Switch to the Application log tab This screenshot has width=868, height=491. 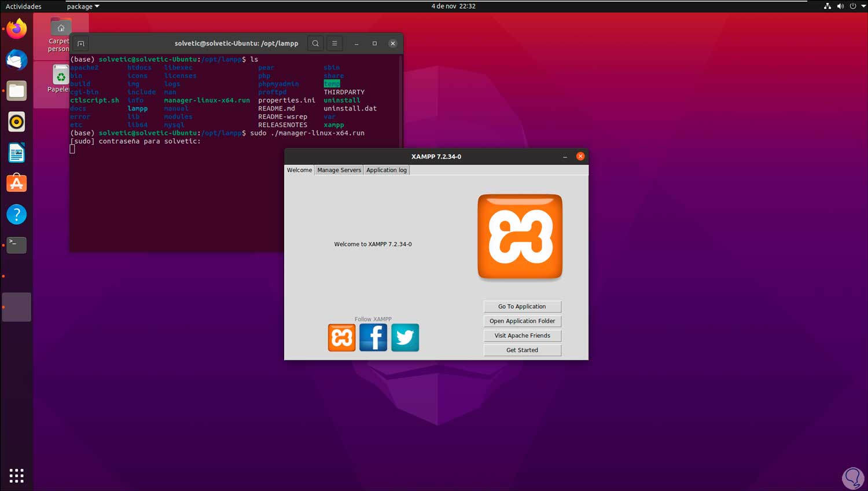tap(386, 170)
